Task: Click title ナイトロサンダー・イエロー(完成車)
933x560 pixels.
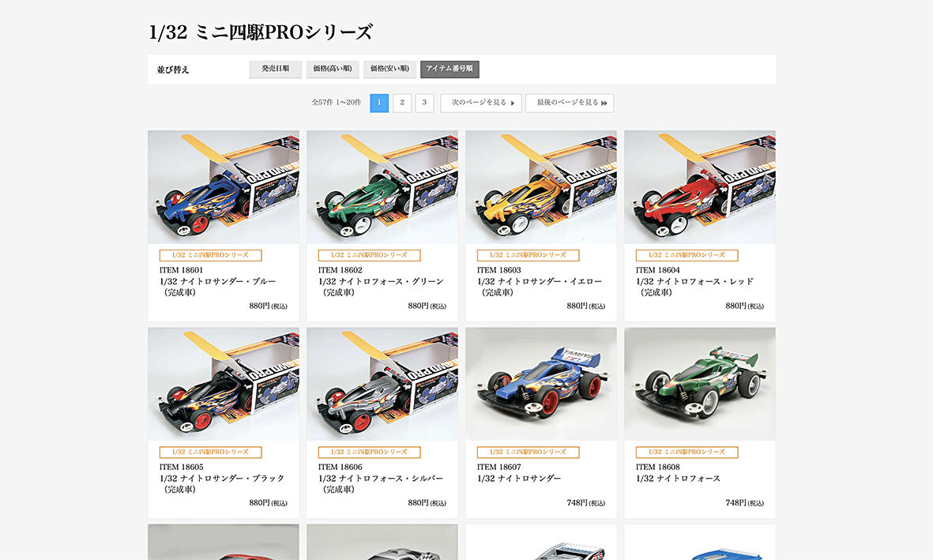Action: (540, 287)
